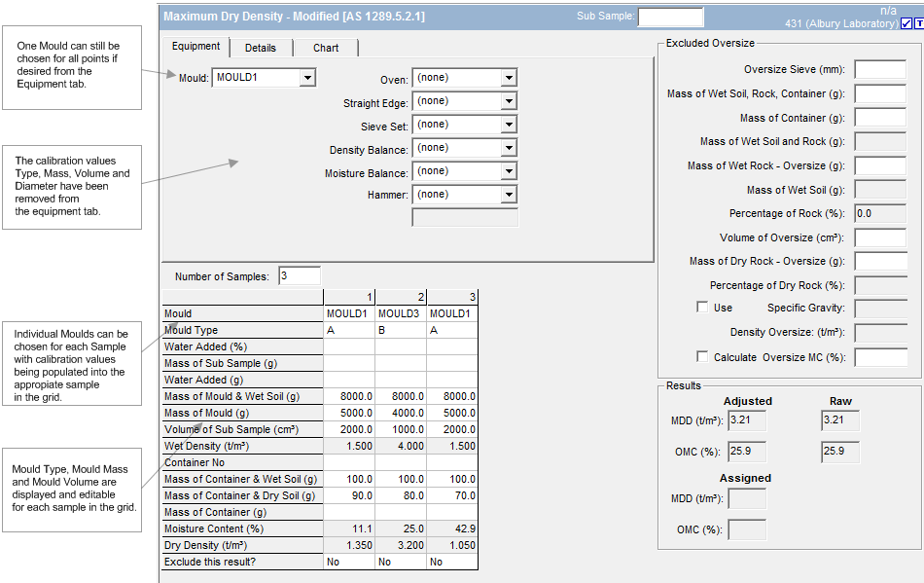Select Mould cell for sample 2
Viewport: 924px width, 583px height.
coord(401,314)
